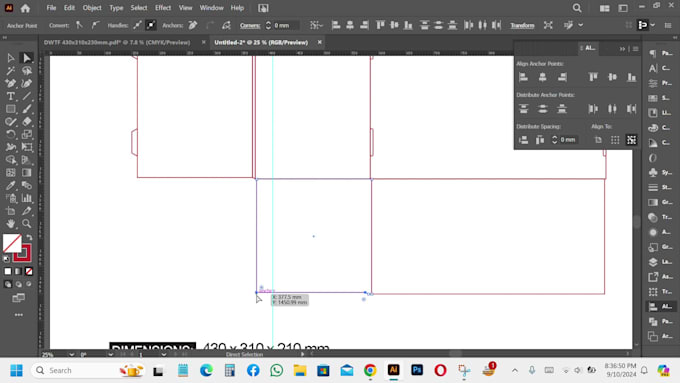680x383 pixels.
Task: Select the Zoom tool
Action: click(27, 224)
